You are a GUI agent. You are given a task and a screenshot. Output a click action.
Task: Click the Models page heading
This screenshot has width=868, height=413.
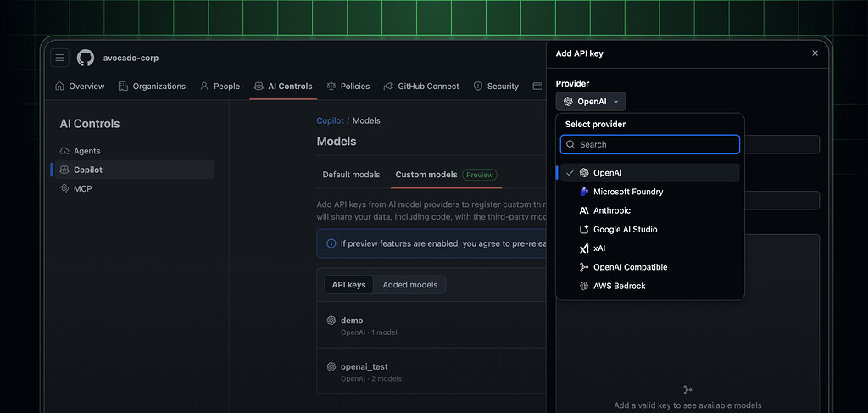[337, 141]
